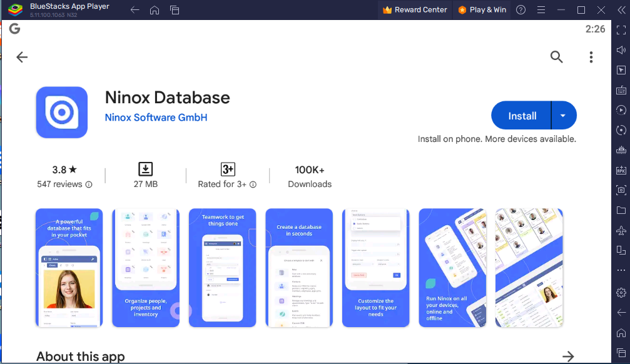
Task: Click the sidebar recent apps icon at bottom
Action: [621, 353]
